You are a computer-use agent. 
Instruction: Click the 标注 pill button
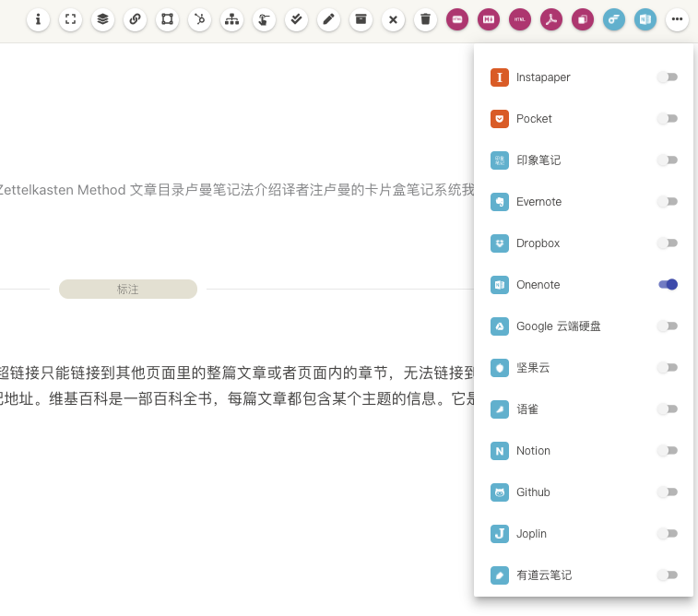tap(128, 290)
